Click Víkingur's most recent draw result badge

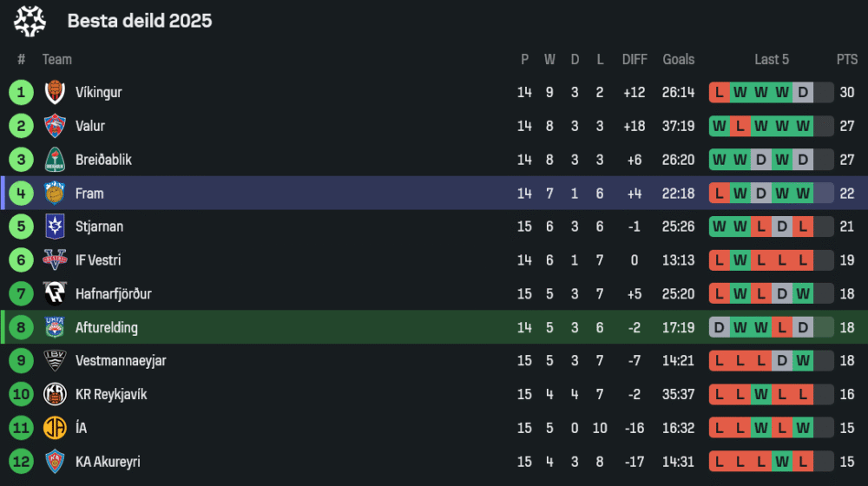[x=803, y=92]
